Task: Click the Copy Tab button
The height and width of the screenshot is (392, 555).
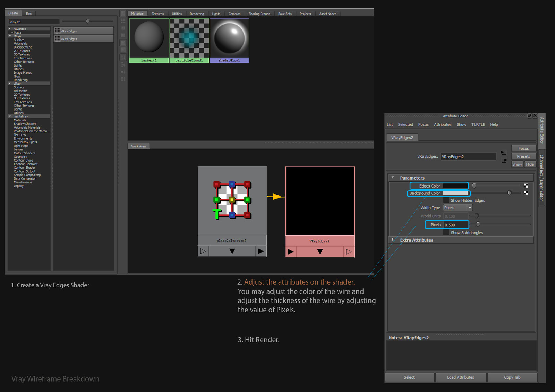Action: pos(512,377)
